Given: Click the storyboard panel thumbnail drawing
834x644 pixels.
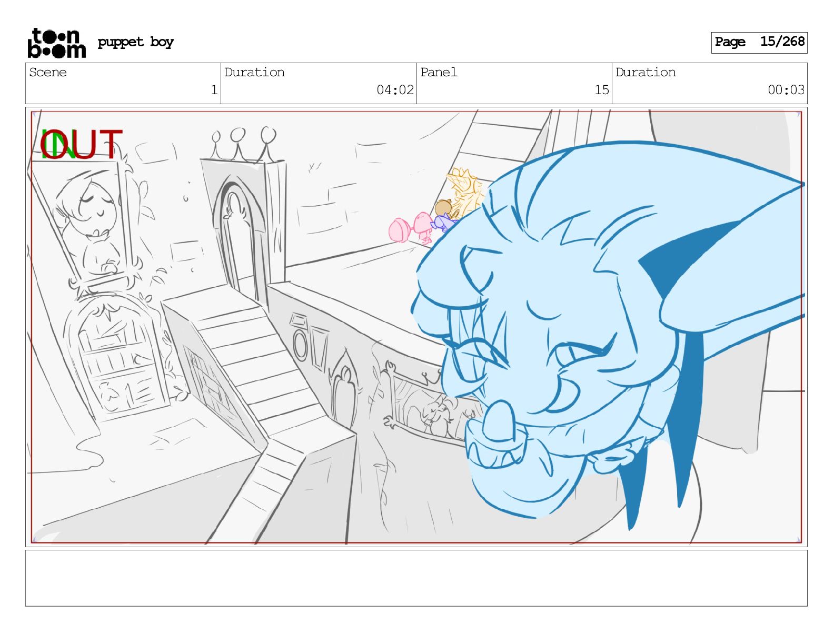Looking at the screenshot, I should tap(416, 327).
